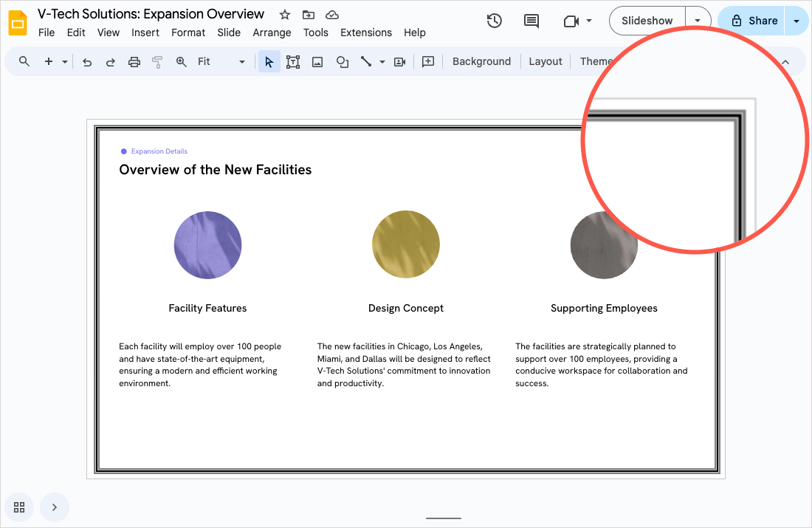Add a new slide with plus icon
The image size is (812, 528).
click(x=49, y=61)
